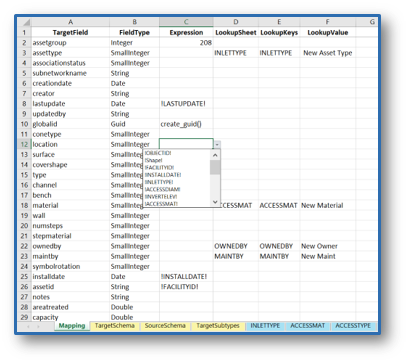Select the New Material cell
This screenshot has width=409, height=363.
click(x=328, y=205)
